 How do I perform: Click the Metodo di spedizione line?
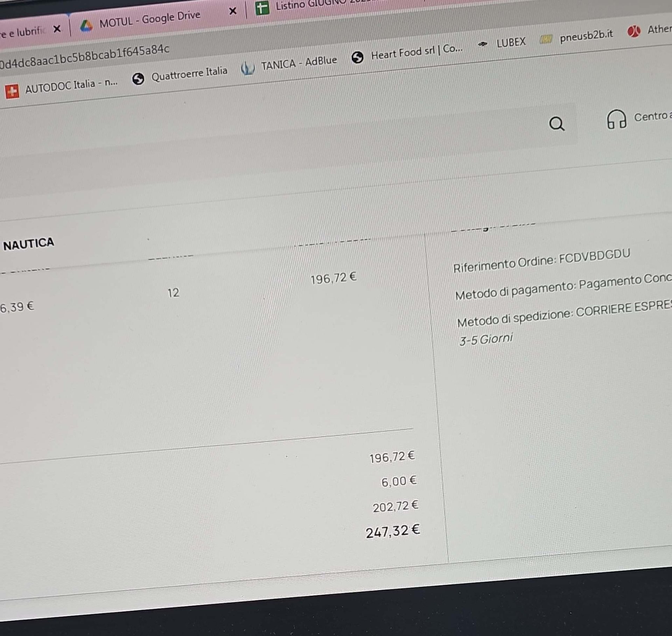[564, 315]
